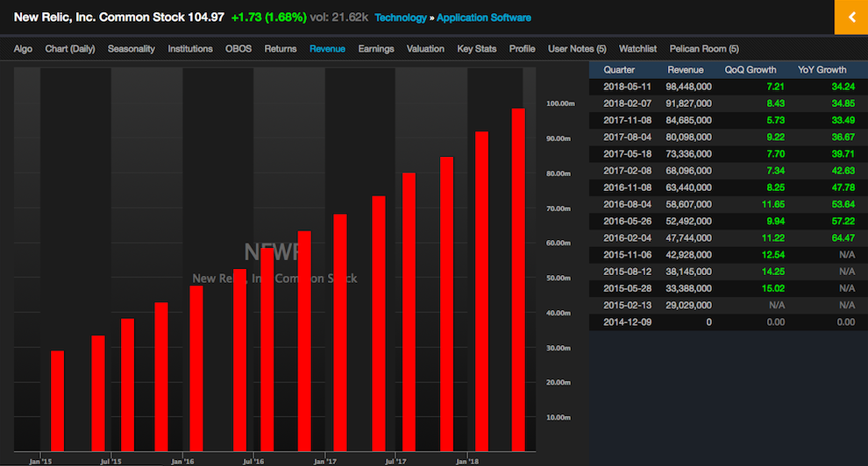Open Pelican Room (5) tab

(x=704, y=49)
